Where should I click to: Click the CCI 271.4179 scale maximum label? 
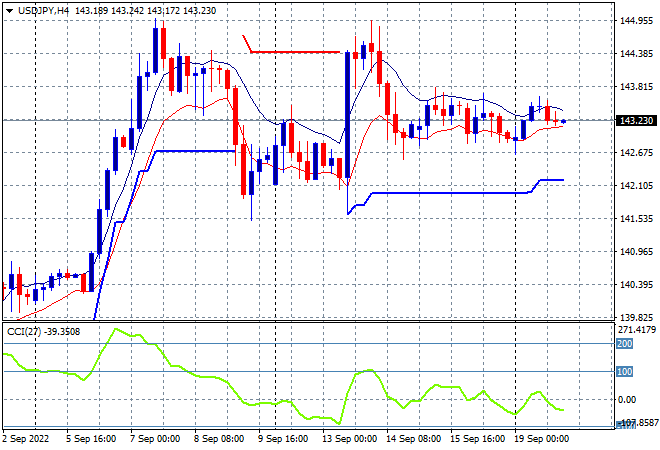pos(636,328)
